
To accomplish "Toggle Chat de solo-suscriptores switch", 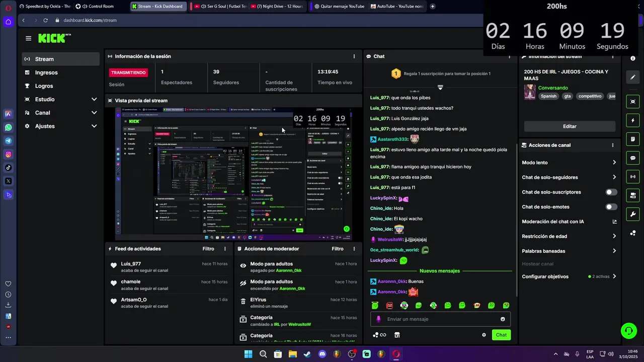I will click(611, 192).
